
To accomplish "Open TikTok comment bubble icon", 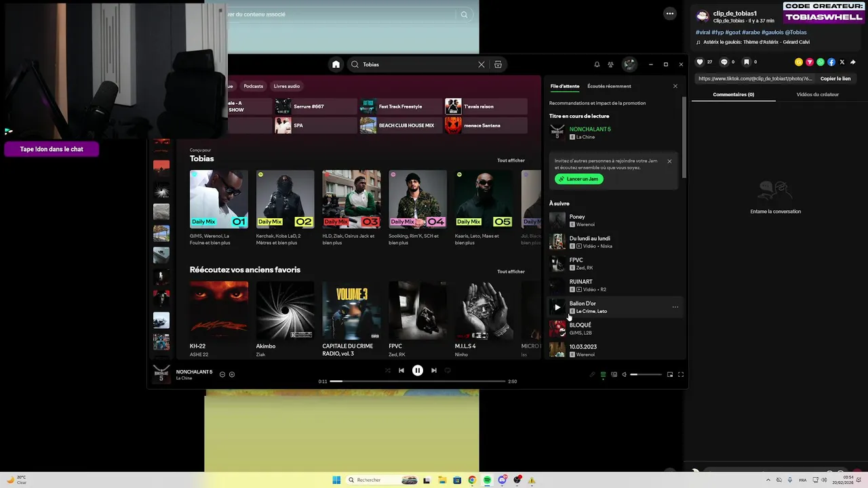I will pos(724,62).
